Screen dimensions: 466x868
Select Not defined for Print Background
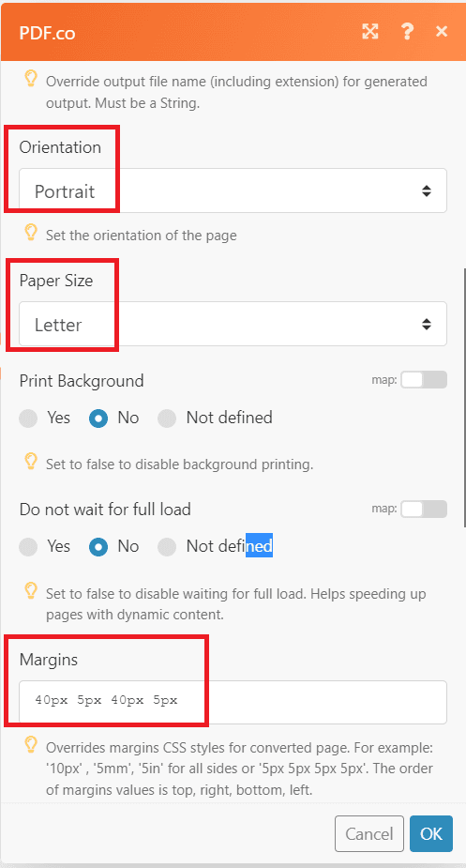point(167,419)
